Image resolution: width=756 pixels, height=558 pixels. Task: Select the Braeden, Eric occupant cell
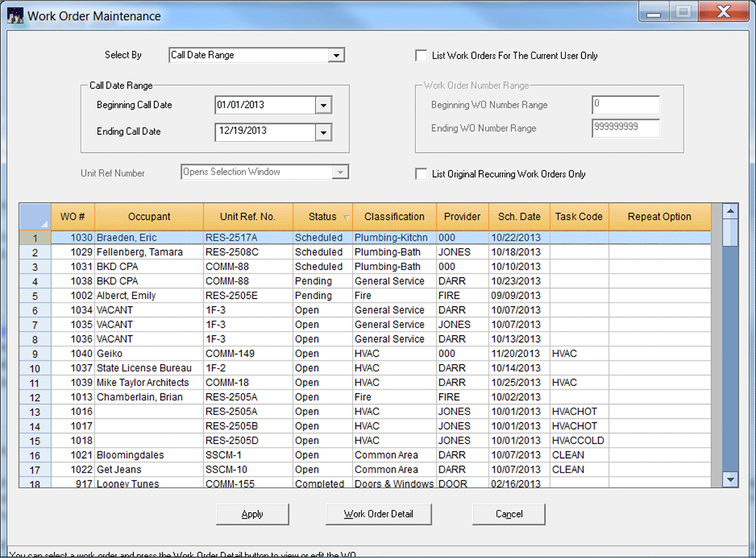coord(149,238)
